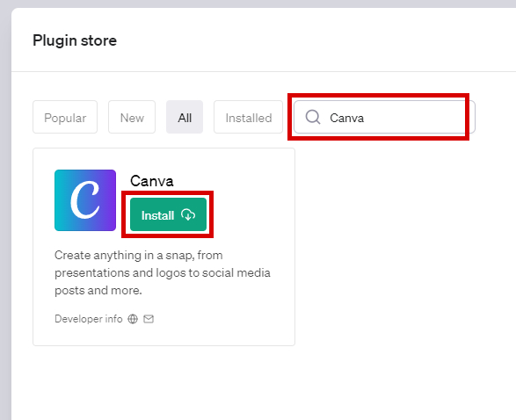Image resolution: width=516 pixels, height=420 pixels.
Task: Install the Canva plugin
Action: coord(168,214)
